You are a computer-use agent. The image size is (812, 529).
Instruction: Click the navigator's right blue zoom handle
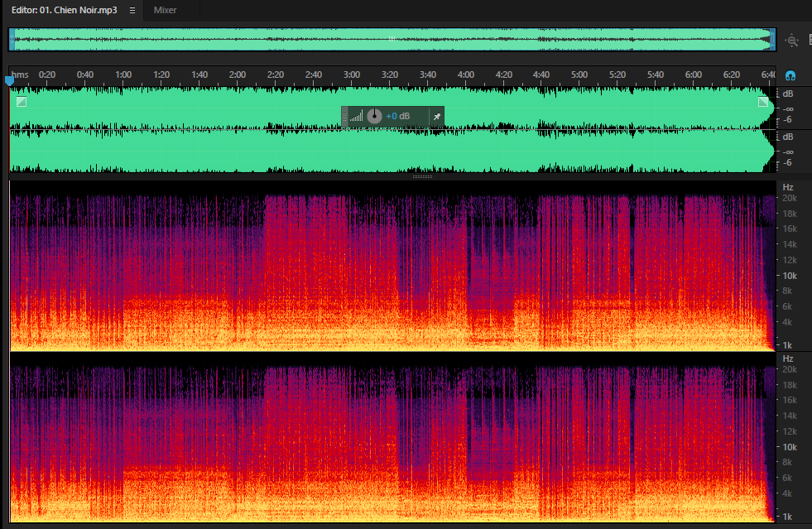[772, 40]
